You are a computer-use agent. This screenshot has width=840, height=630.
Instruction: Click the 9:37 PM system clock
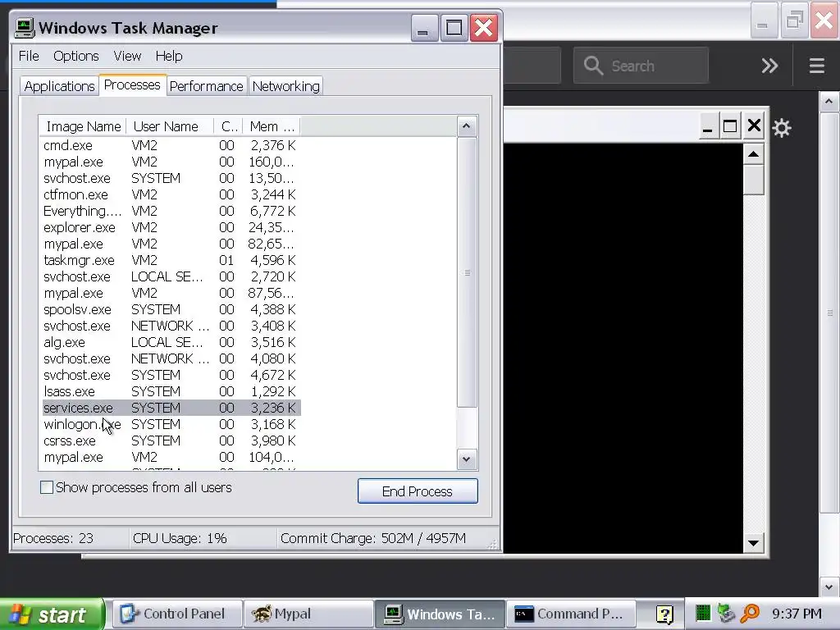pos(797,614)
